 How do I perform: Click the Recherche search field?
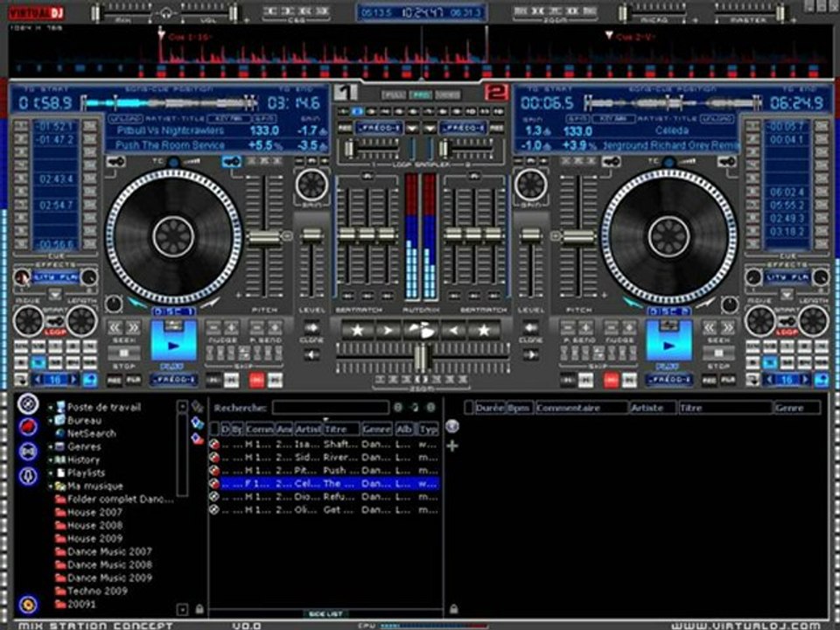pos(330,408)
